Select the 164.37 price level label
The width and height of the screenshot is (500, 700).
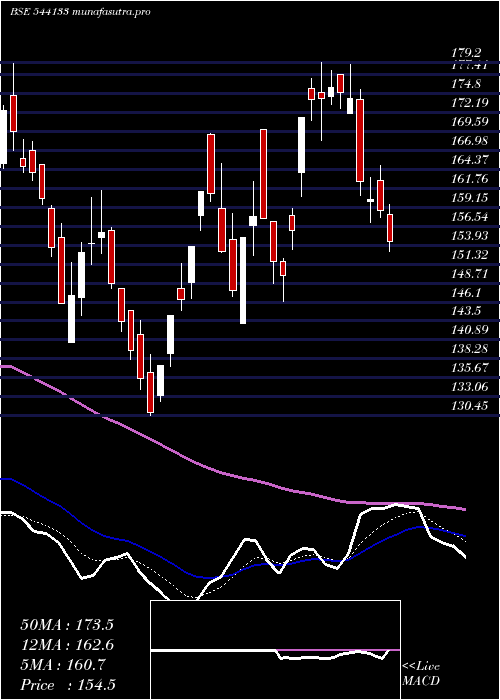pyautogui.click(x=470, y=159)
